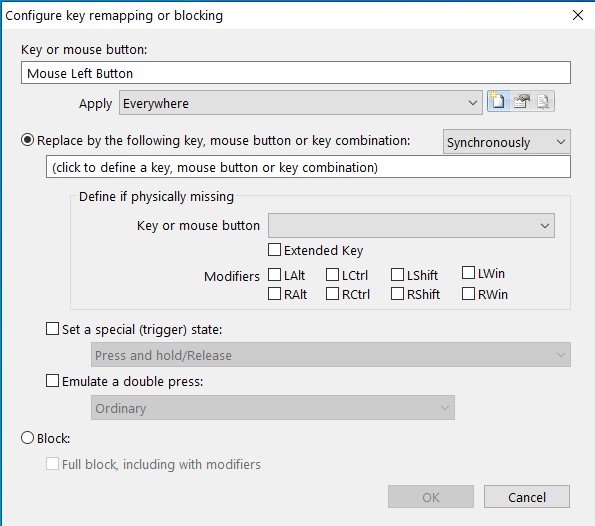The width and height of the screenshot is (595, 526).
Task: Expand the Synchronously dropdown
Action: tap(507, 142)
